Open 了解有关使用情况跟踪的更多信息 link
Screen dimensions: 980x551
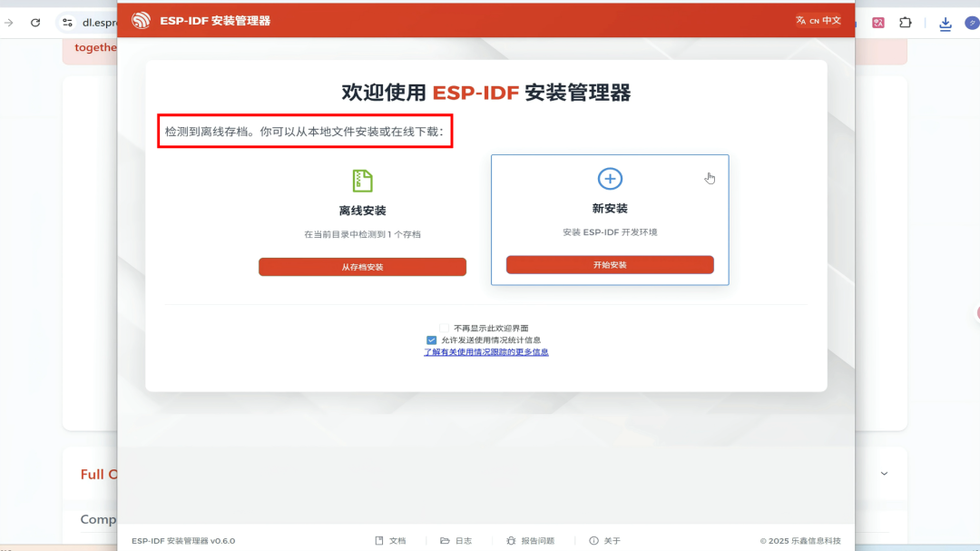(486, 352)
